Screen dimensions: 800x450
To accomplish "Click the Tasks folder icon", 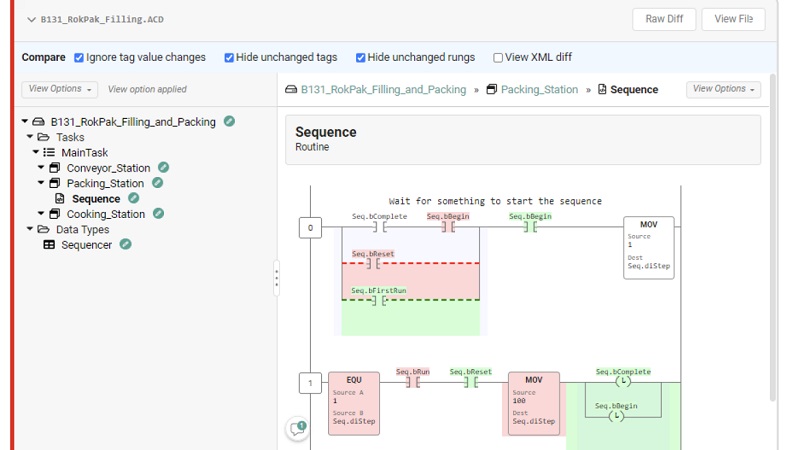I will pos(43,137).
